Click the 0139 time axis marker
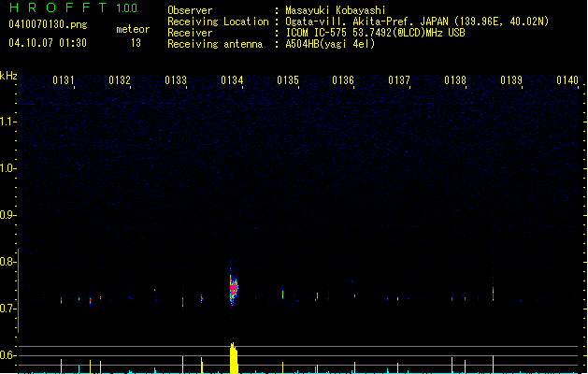The height and width of the screenshot is (374, 588). (511, 80)
